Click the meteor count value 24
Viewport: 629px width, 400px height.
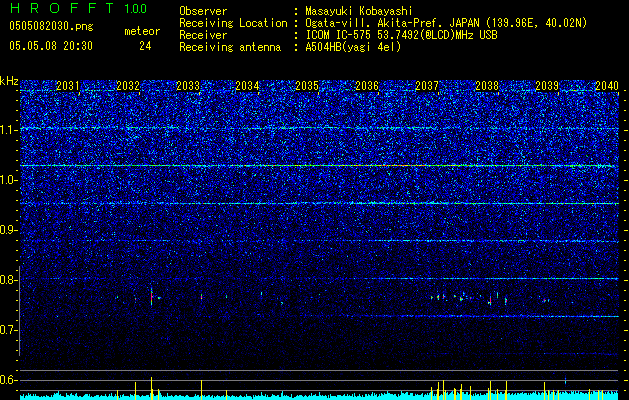[x=145, y=46]
